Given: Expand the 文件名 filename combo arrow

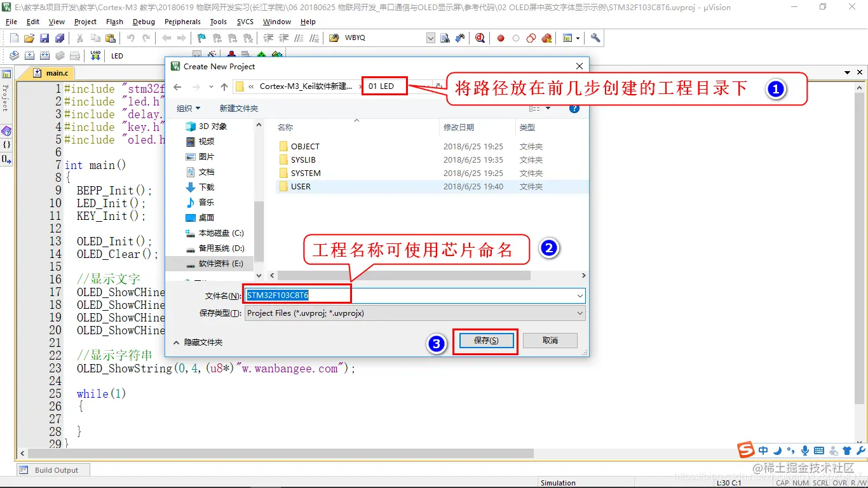Looking at the screenshot, I should [580, 295].
